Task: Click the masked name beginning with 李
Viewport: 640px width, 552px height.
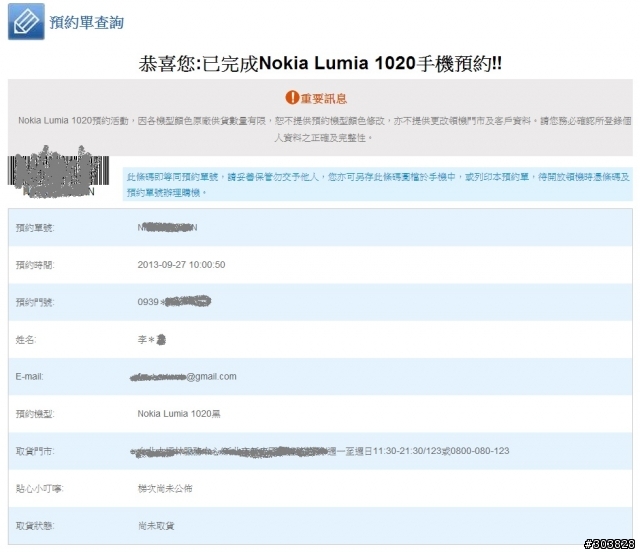Action: (x=152, y=339)
